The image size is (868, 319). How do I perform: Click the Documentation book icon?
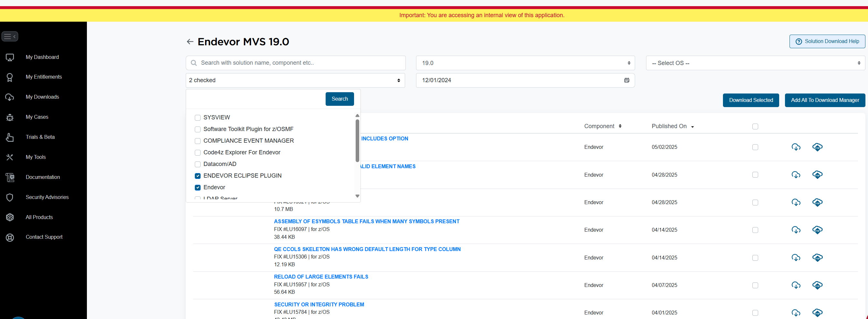click(x=10, y=177)
